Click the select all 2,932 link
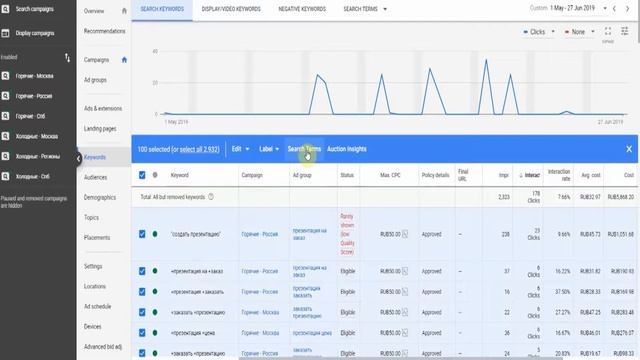Screen dimensions: 640x360 pyautogui.click(x=200, y=149)
